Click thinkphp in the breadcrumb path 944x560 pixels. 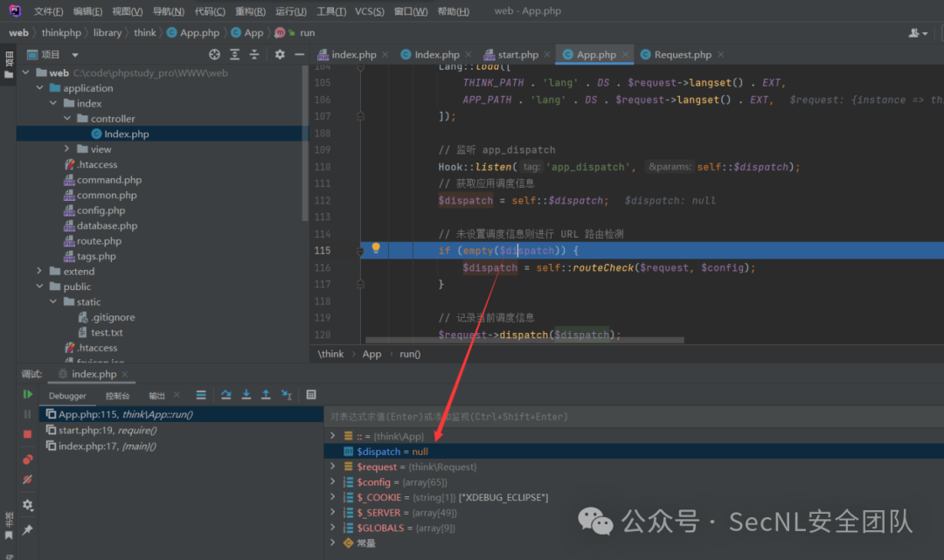[61, 33]
